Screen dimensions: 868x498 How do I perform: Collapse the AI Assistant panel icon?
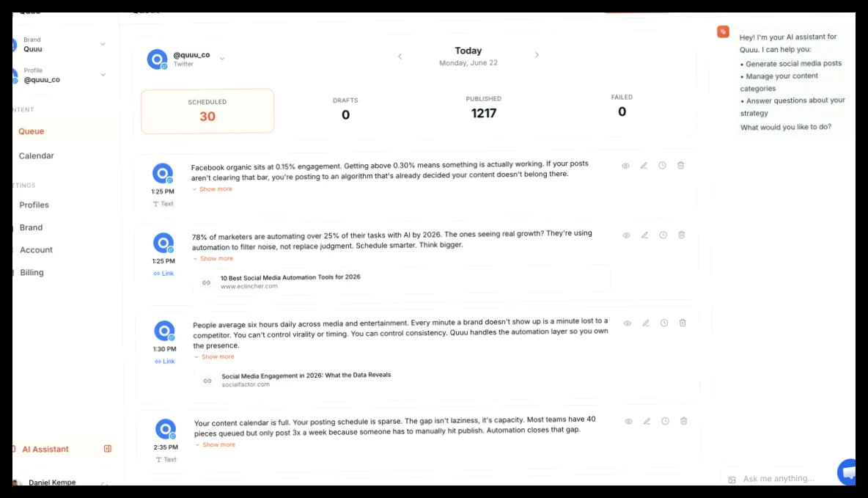coord(107,449)
